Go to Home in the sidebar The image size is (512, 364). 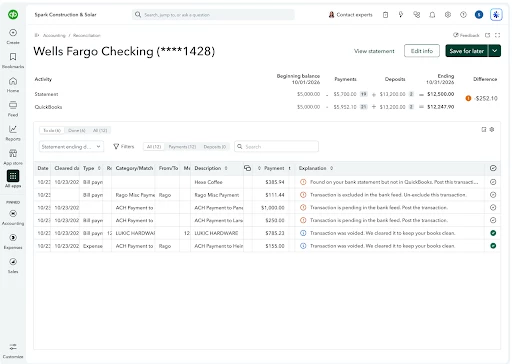[x=13, y=85]
